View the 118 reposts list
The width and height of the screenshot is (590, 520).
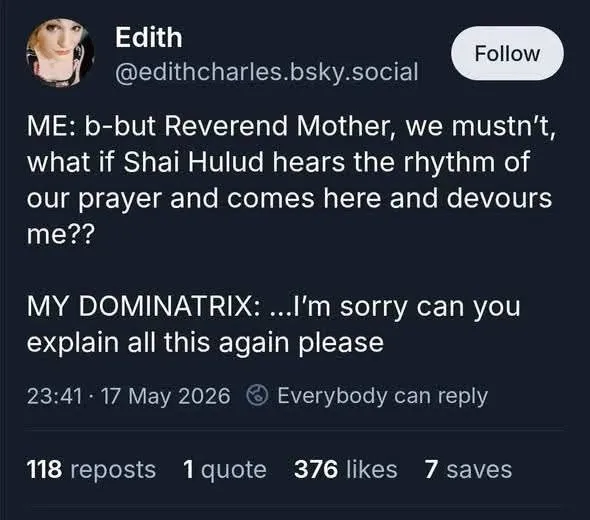91,470
